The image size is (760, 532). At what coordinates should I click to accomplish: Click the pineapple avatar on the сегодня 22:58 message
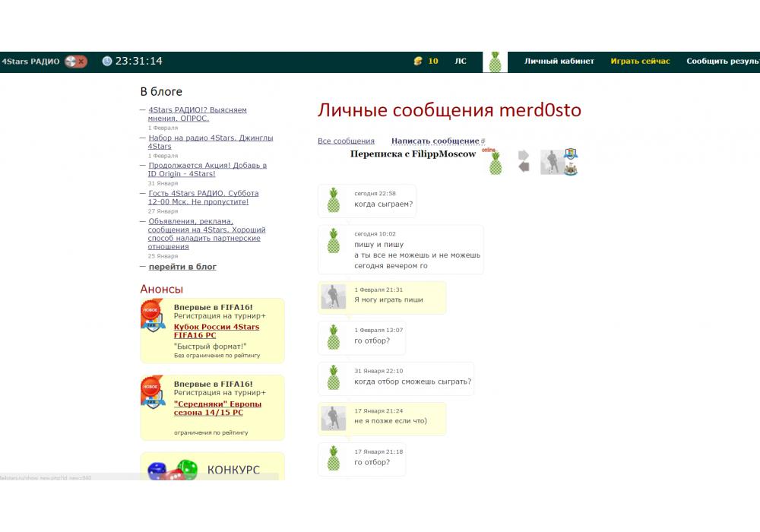334,200
